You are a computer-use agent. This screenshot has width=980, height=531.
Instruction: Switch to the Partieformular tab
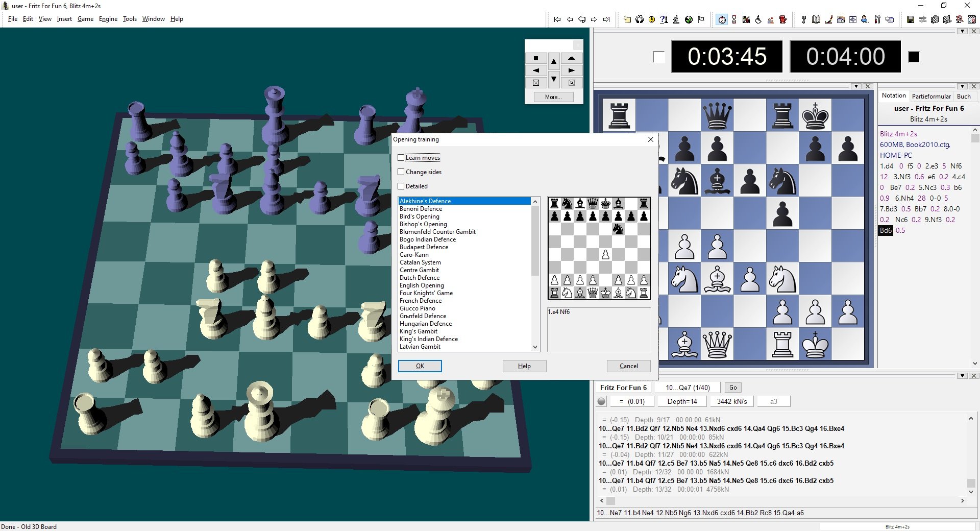coord(931,96)
